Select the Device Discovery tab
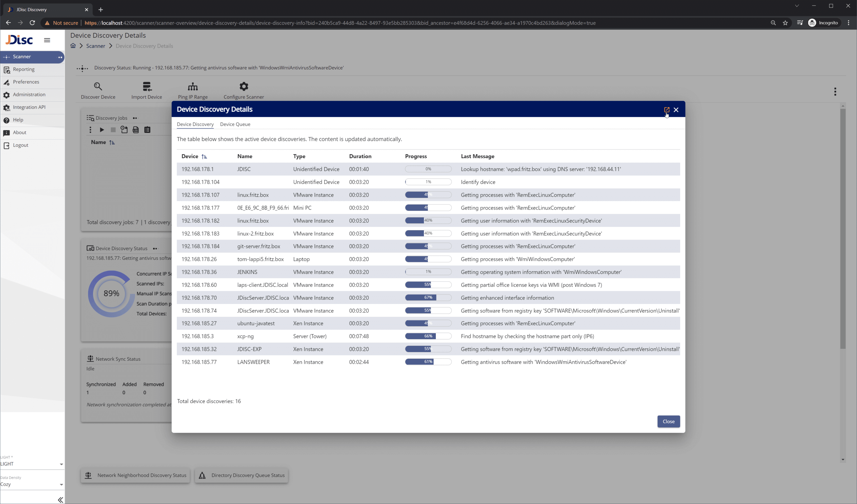 (x=195, y=124)
